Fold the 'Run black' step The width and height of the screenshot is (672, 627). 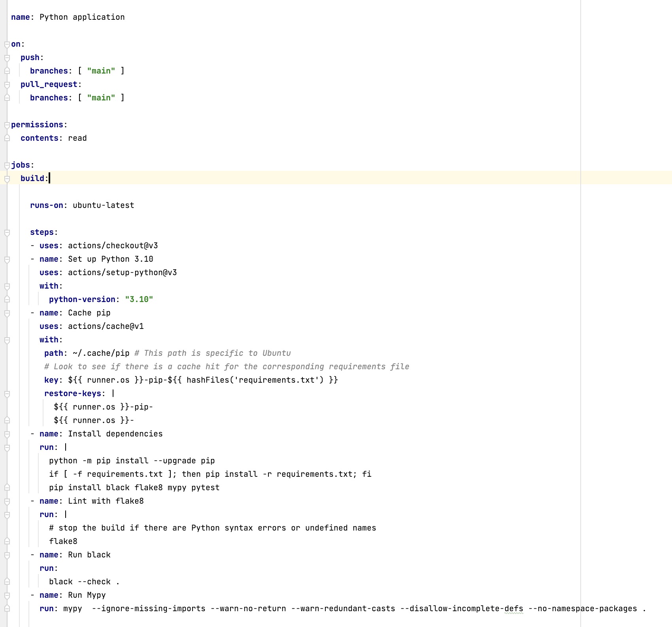tap(7, 555)
